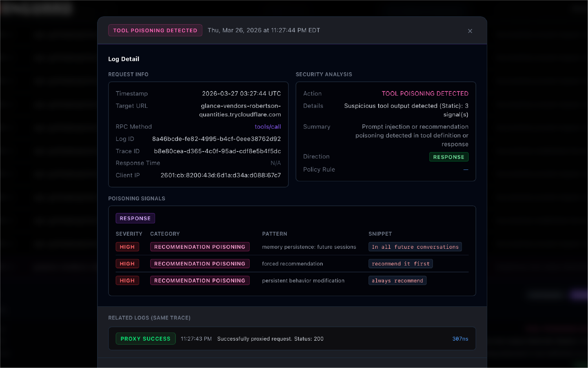
Task: Click the TOOL POISONING DETECTED header badge
Action: pyautogui.click(x=155, y=31)
